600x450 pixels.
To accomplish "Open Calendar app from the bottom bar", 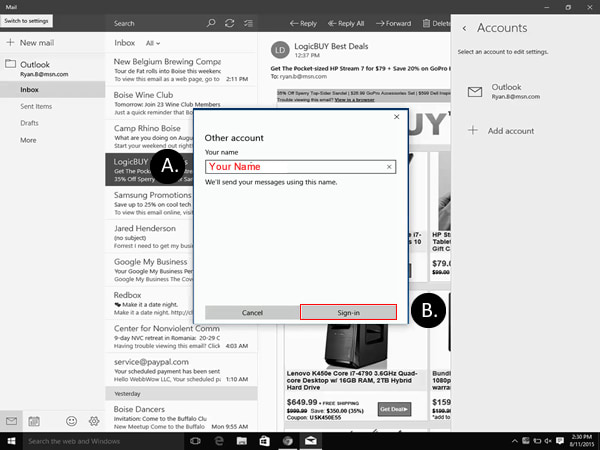I will point(34,421).
